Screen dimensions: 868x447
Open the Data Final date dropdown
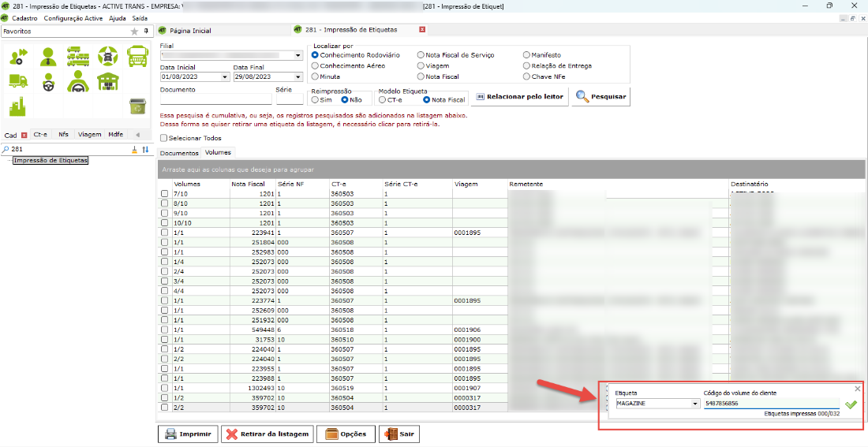tap(297, 77)
